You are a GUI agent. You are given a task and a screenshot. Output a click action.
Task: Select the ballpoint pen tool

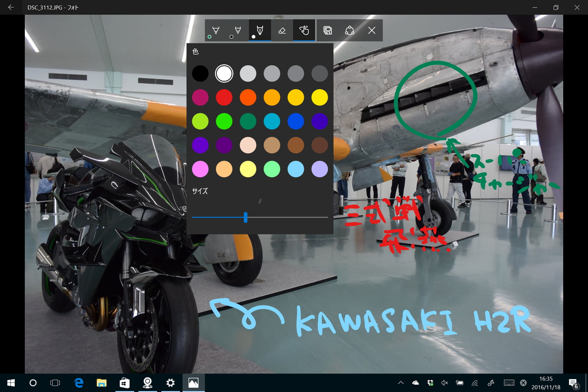point(215,30)
